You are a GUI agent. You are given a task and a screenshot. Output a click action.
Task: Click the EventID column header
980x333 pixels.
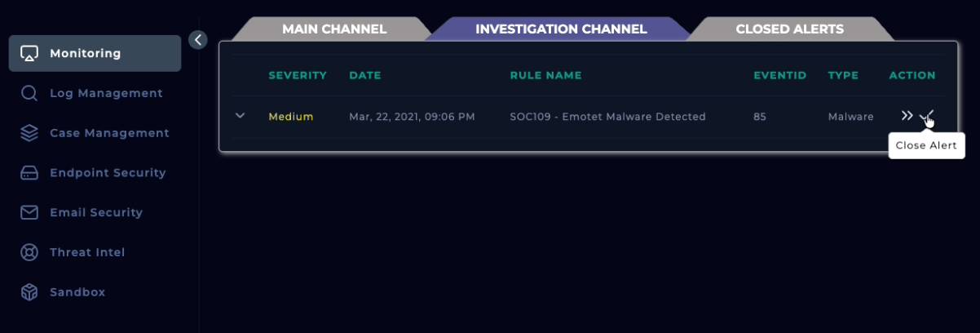[x=779, y=76]
